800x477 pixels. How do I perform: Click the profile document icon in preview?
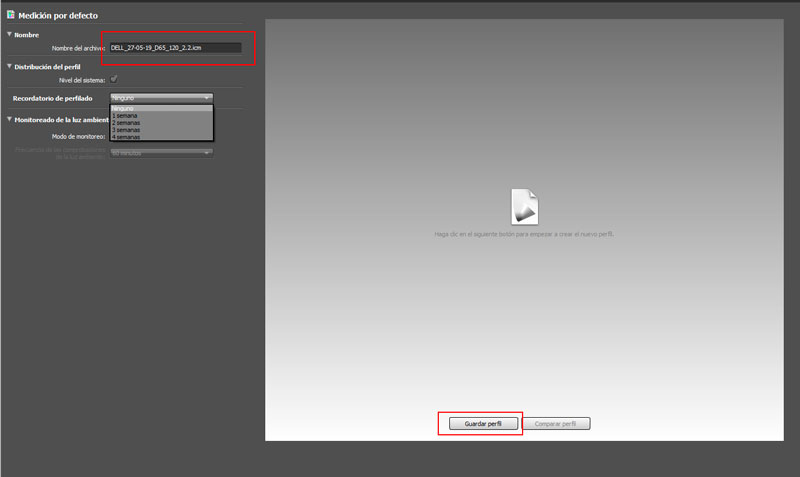[x=525, y=206]
